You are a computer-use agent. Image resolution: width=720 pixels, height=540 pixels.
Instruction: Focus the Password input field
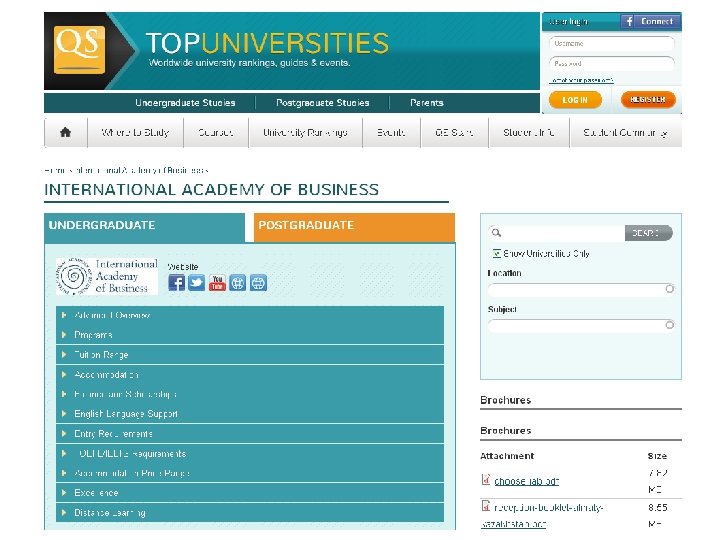click(x=612, y=63)
